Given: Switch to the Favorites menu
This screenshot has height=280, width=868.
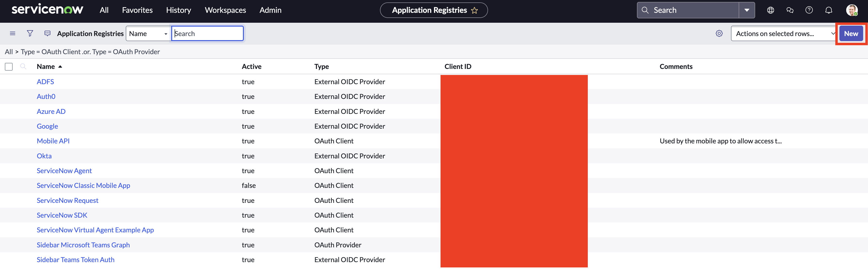Looking at the screenshot, I should tap(137, 10).
